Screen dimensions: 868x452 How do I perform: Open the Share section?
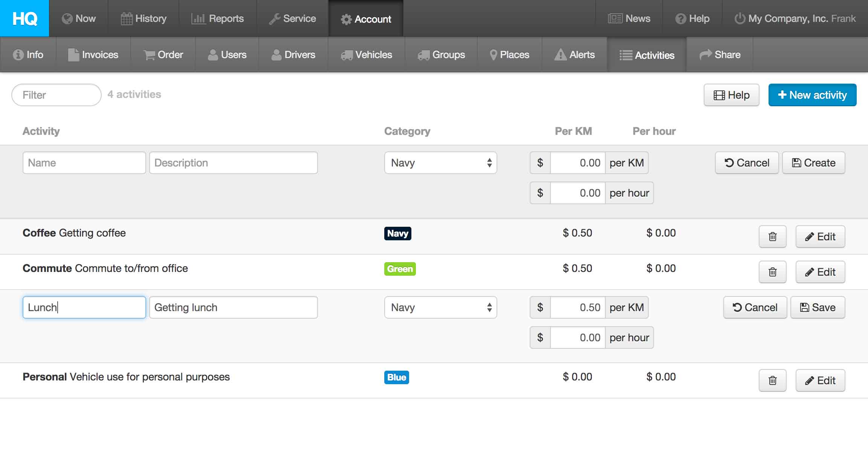(x=720, y=55)
